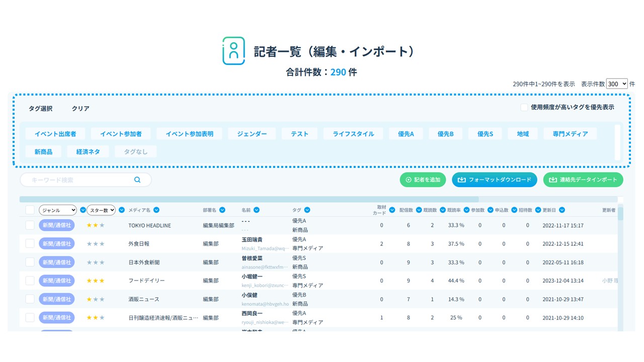This screenshot has height=362, width=644.
Task: Click sort arrow beside 配信数
Action: (x=419, y=210)
